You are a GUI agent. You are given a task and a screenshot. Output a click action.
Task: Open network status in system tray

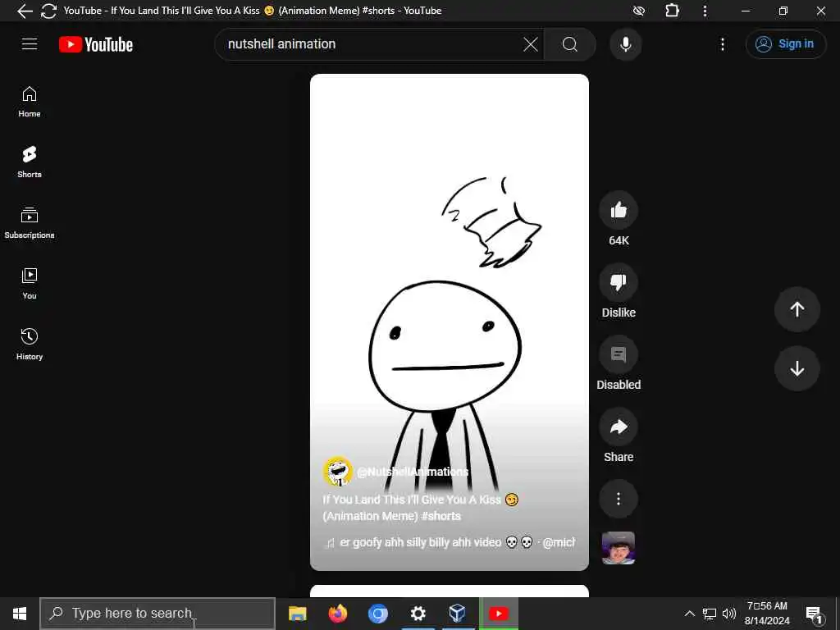[x=710, y=614]
